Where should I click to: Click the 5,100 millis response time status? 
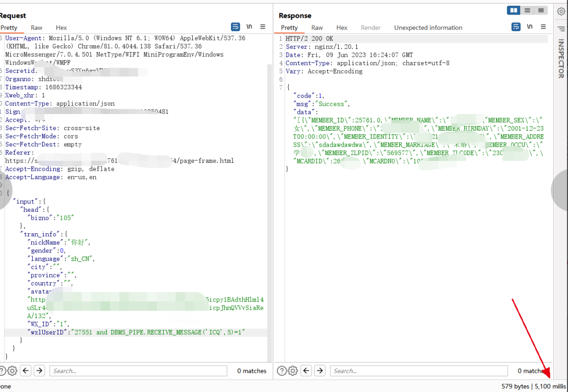tap(550, 386)
